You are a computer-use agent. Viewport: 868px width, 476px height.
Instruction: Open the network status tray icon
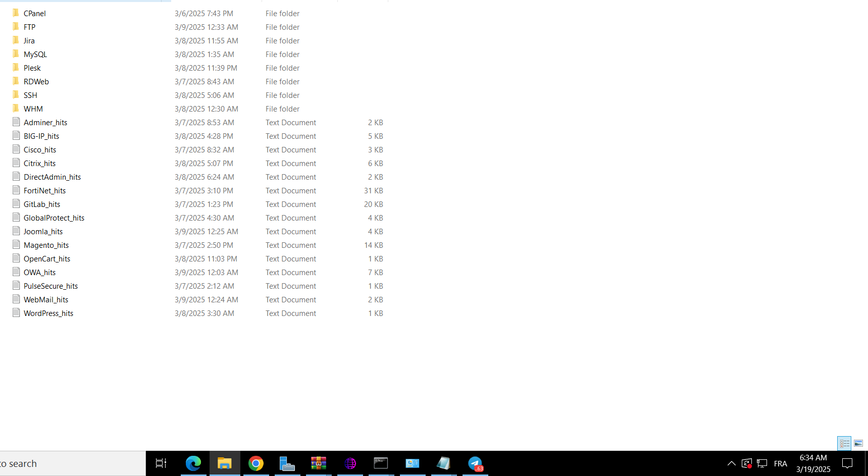coord(762,463)
